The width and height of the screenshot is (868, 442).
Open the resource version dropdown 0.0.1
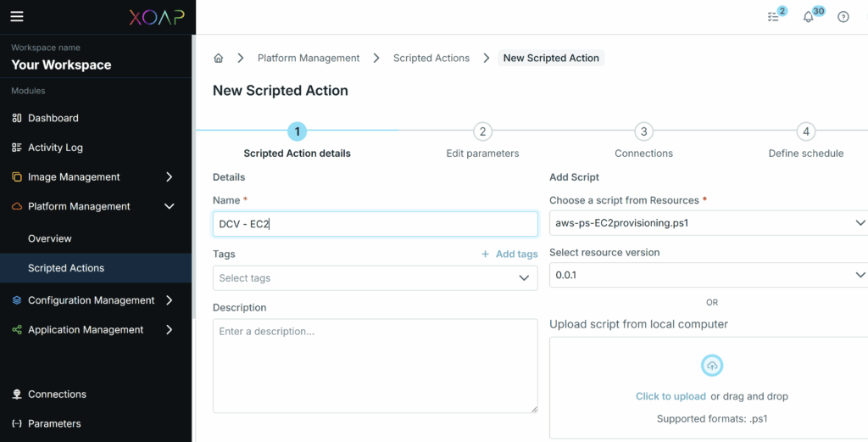[709, 275]
